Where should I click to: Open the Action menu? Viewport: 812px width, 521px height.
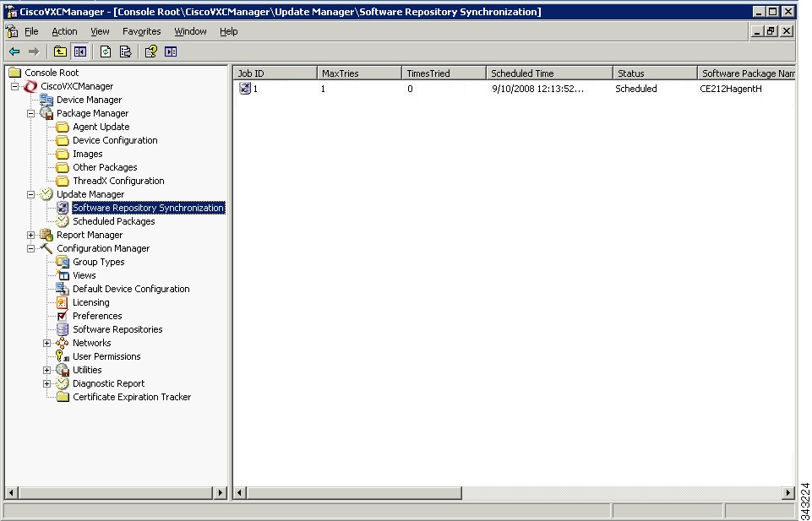point(64,31)
